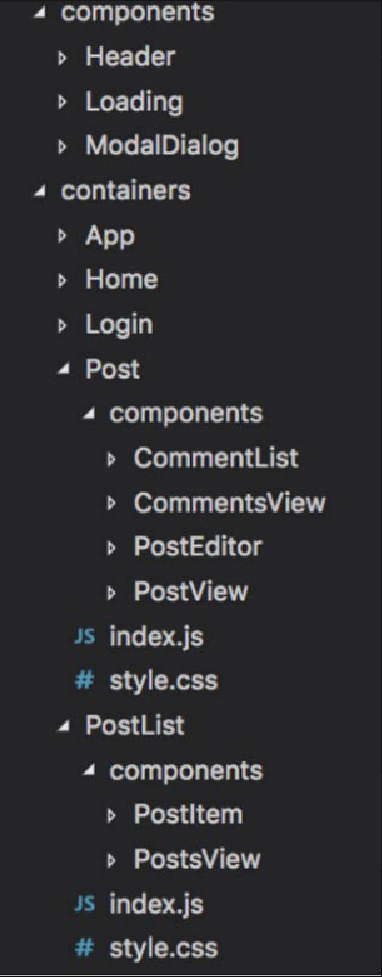The height and width of the screenshot is (977, 382).
Task: Collapse the PostList folder arrow
Action: tap(64, 726)
